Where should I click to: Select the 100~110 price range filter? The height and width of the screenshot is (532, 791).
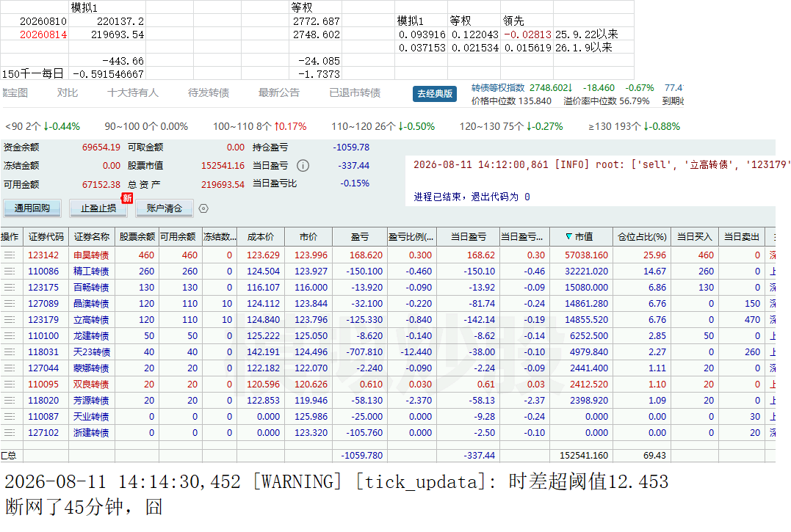pyautogui.click(x=260, y=126)
